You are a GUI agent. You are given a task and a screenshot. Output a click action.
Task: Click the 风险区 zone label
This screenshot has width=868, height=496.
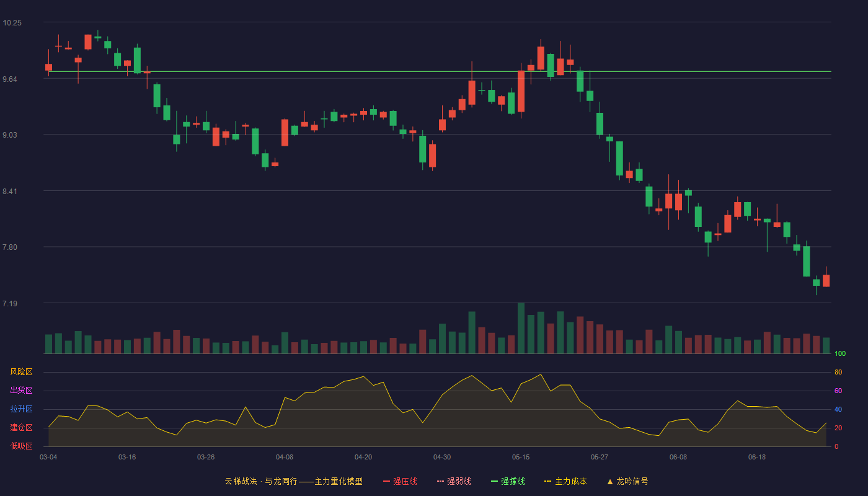tap(21, 372)
